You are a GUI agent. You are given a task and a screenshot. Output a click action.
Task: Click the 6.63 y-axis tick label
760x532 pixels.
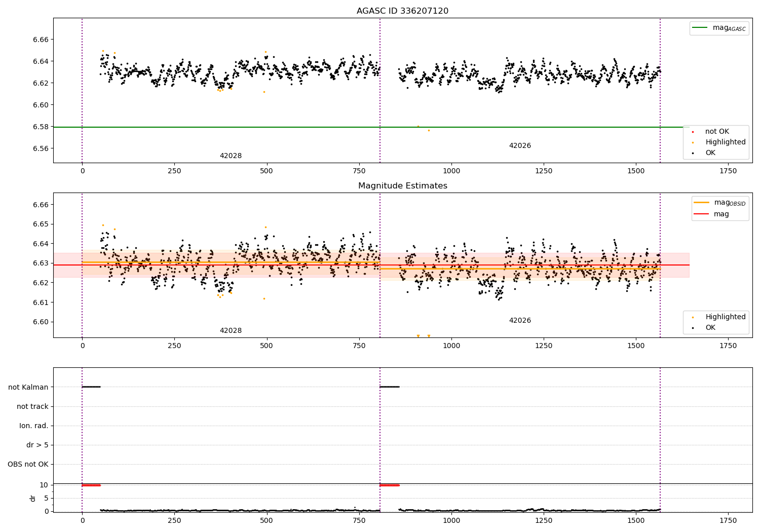click(x=41, y=263)
